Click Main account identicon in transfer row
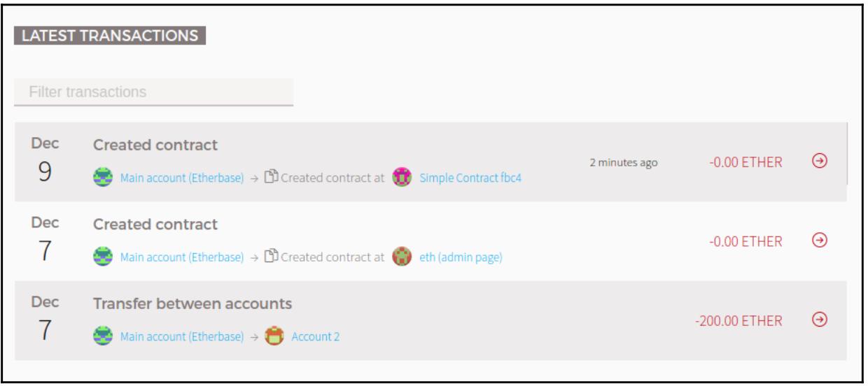 click(x=102, y=336)
